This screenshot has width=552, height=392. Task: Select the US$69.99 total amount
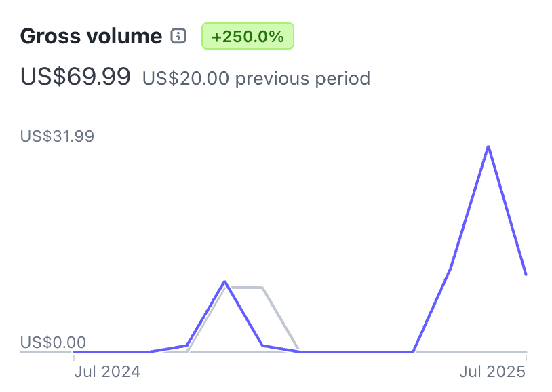(x=75, y=77)
